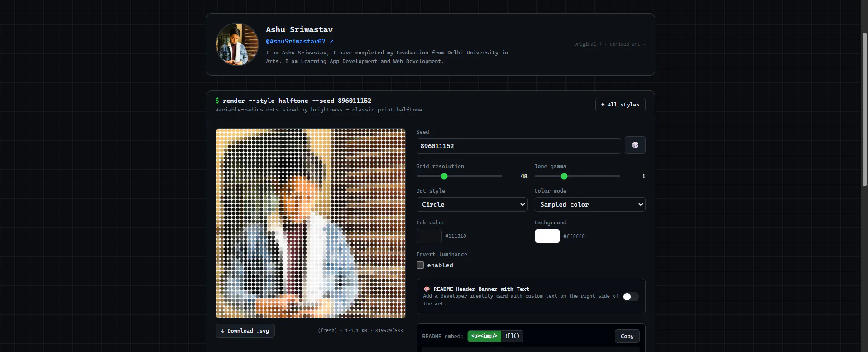Viewport: 868px width, 352px height.
Task: Click the page vertical scrollbar
Action: tap(864, 109)
